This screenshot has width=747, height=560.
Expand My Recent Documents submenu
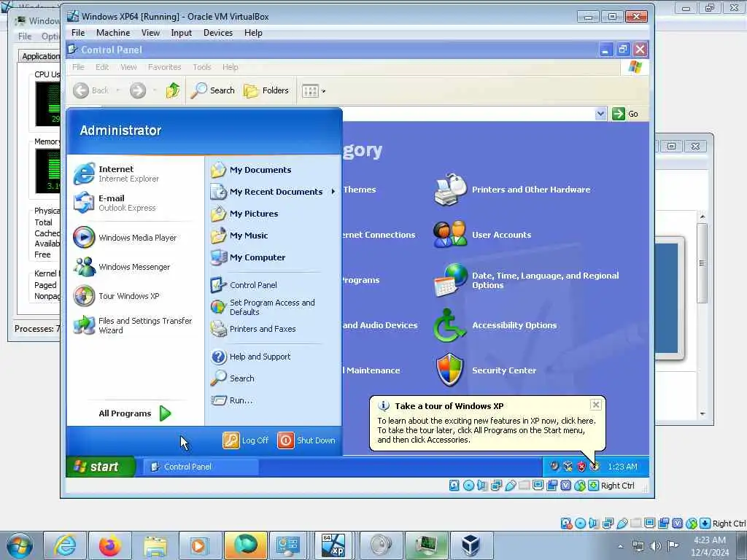click(x=274, y=192)
